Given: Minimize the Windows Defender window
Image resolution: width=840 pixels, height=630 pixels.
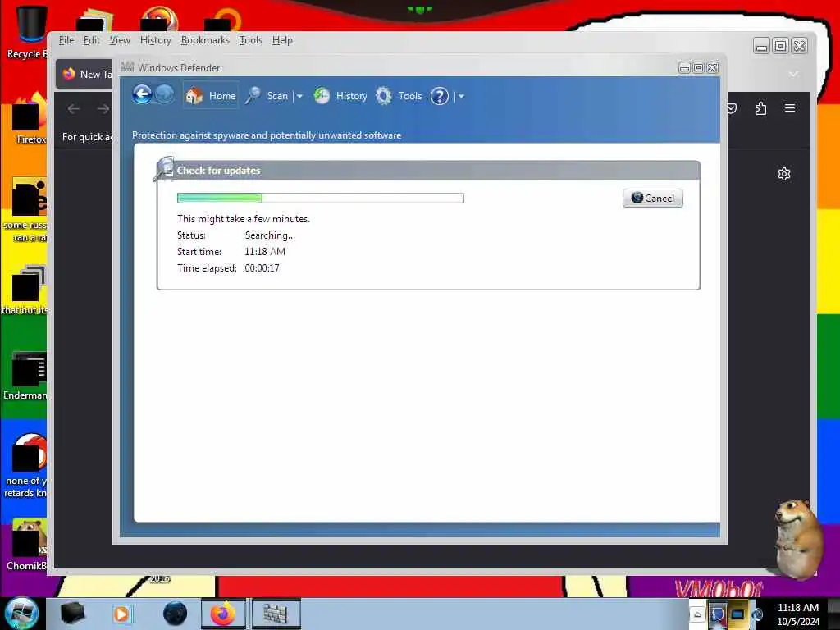Looking at the screenshot, I should tap(684, 67).
